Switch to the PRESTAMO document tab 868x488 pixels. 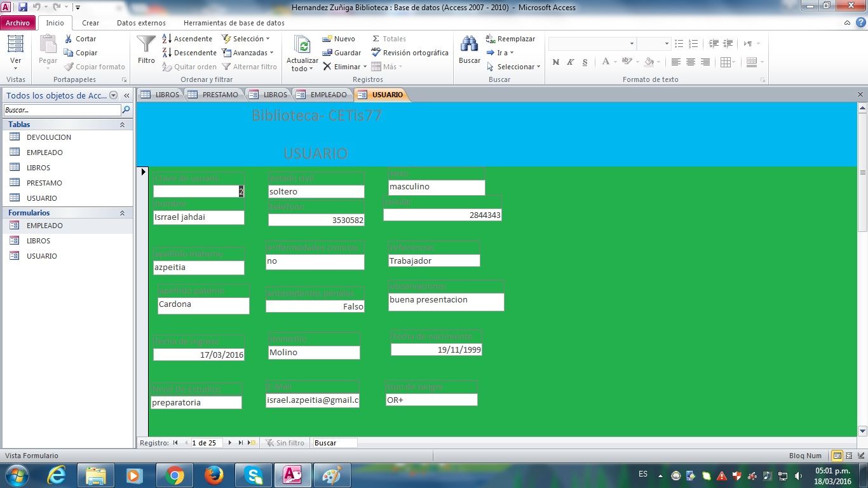[x=215, y=95]
